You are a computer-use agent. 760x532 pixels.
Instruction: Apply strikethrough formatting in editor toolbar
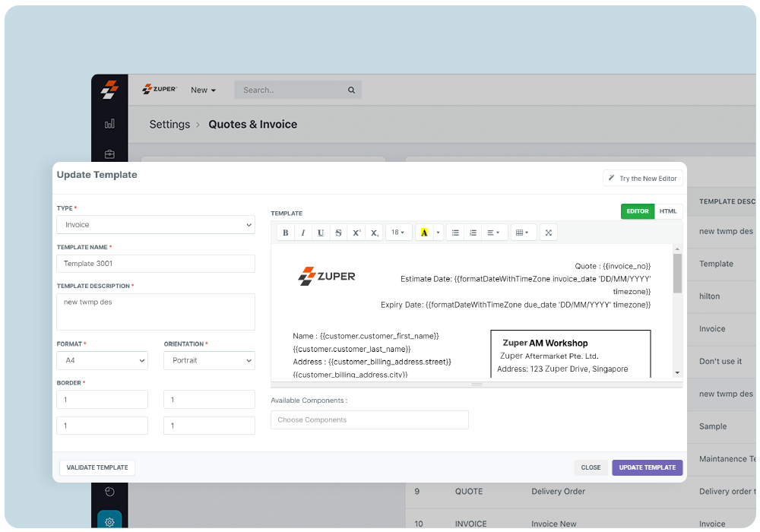pyautogui.click(x=338, y=233)
